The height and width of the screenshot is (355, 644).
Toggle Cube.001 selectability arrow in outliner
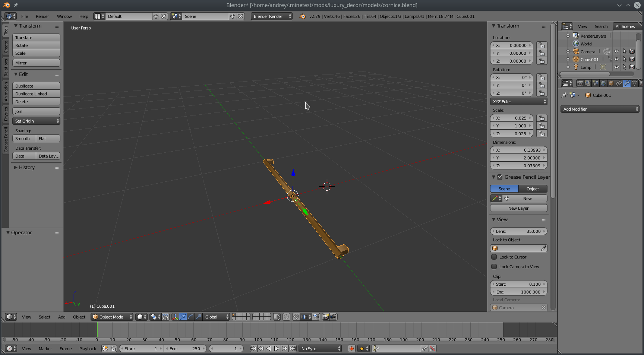(x=625, y=60)
